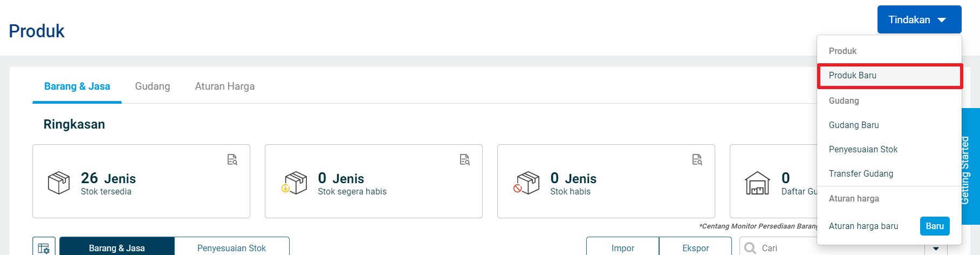Switch to the Gudang tab
Image resolution: width=980 pixels, height=255 pixels.
152,86
